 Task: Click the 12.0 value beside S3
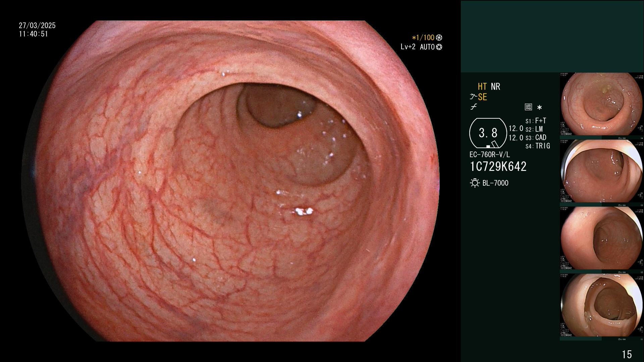(x=516, y=137)
